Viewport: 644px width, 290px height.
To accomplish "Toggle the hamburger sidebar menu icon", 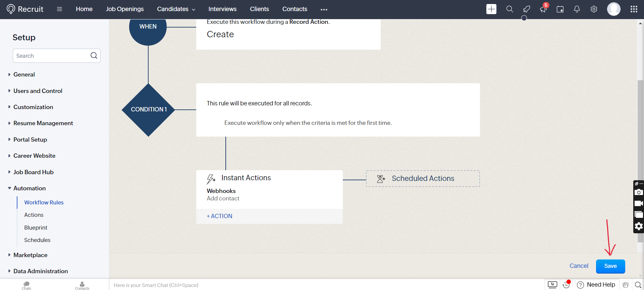I will [59, 9].
